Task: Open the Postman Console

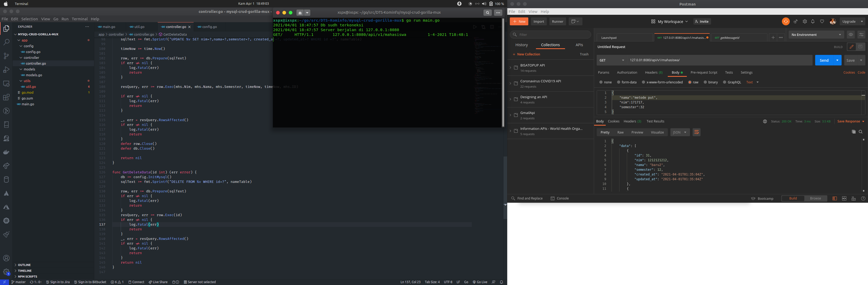Action: point(559,198)
